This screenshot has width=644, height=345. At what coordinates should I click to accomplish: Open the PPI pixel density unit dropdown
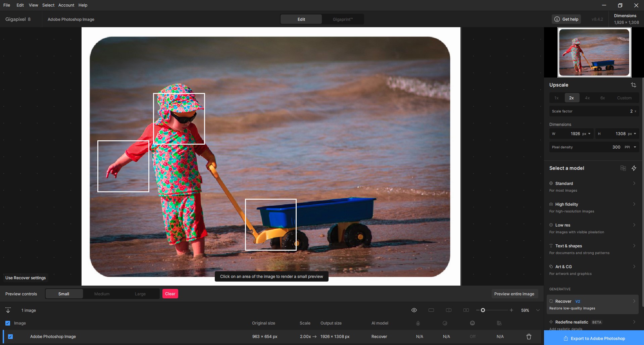click(630, 147)
